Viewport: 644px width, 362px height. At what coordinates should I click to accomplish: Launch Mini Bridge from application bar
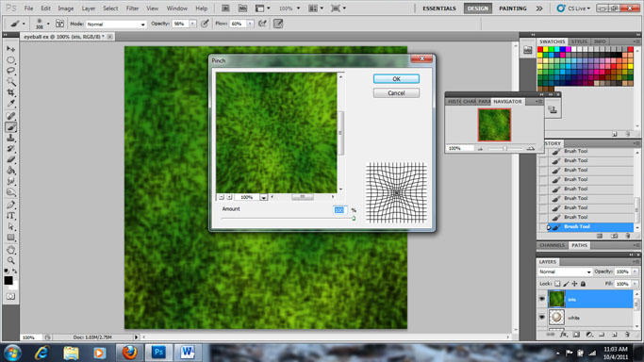click(x=242, y=8)
